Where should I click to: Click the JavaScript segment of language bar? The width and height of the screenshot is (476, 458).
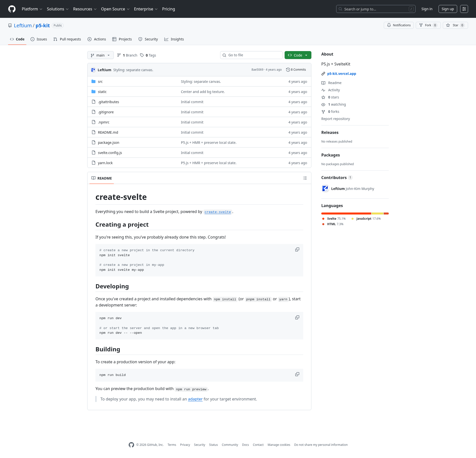[377, 214]
